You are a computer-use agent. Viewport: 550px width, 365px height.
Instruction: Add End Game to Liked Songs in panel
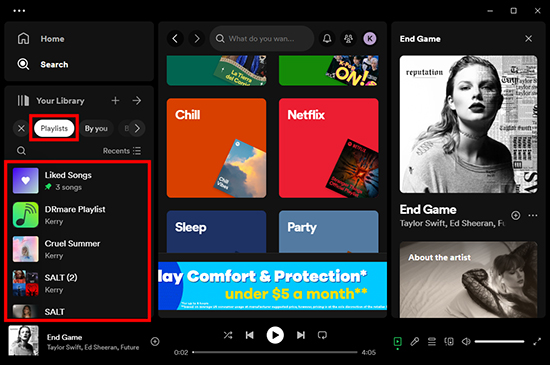click(x=515, y=215)
